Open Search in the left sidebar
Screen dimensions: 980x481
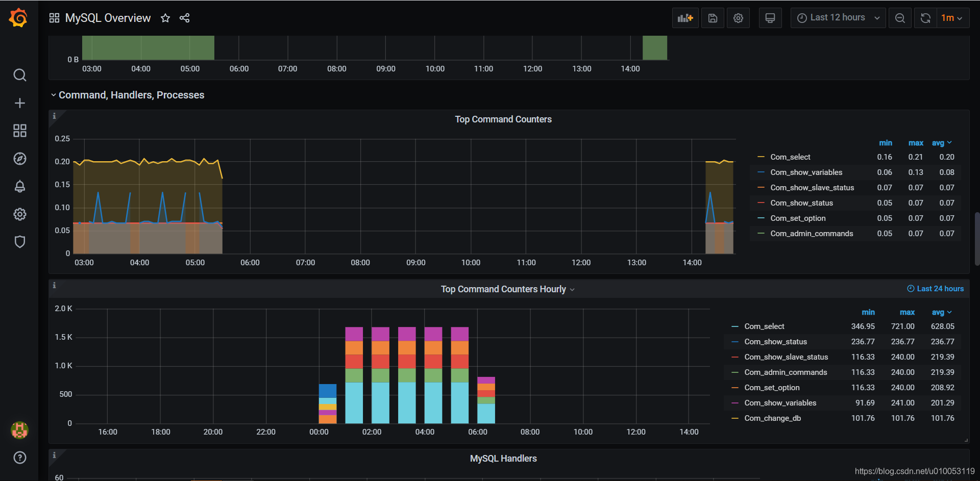19,75
